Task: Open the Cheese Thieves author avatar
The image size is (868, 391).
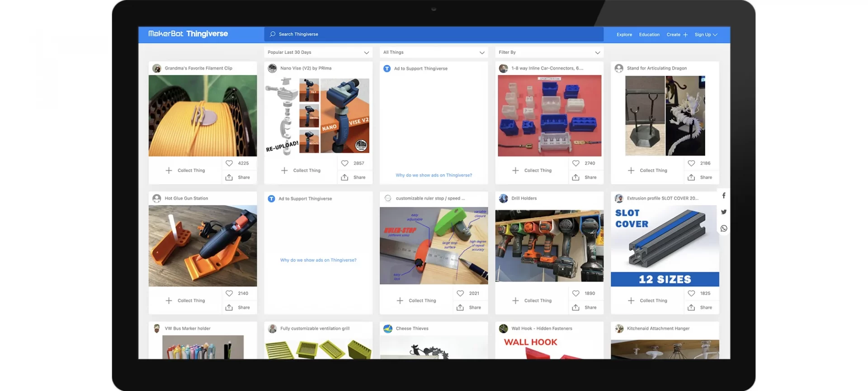Action: [x=388, y=329]
